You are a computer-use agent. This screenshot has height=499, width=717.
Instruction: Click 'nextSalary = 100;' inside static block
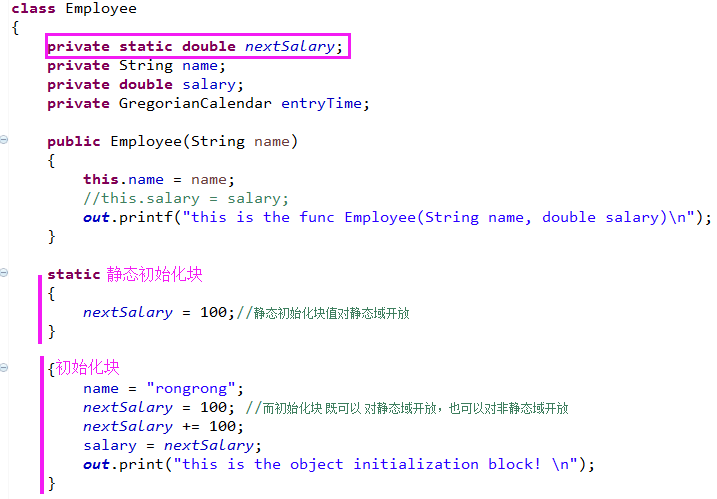[159, 313]
